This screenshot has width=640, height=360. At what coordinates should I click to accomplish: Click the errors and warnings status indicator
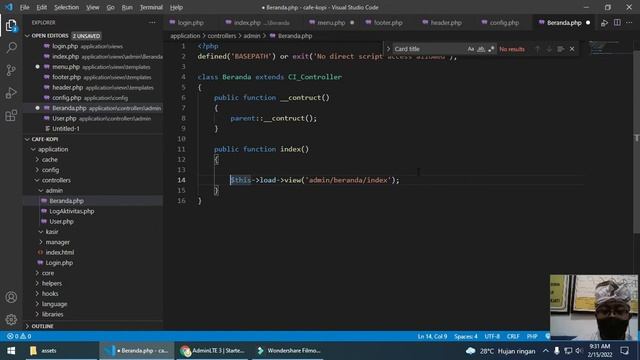tap(19, 336)
